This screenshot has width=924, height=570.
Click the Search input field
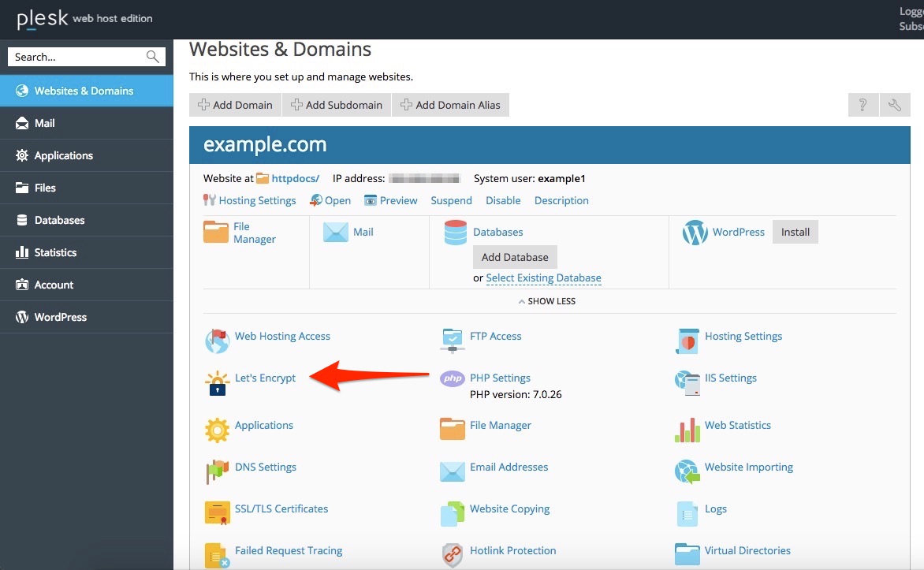pyautogui.click(x=87, y=57)
